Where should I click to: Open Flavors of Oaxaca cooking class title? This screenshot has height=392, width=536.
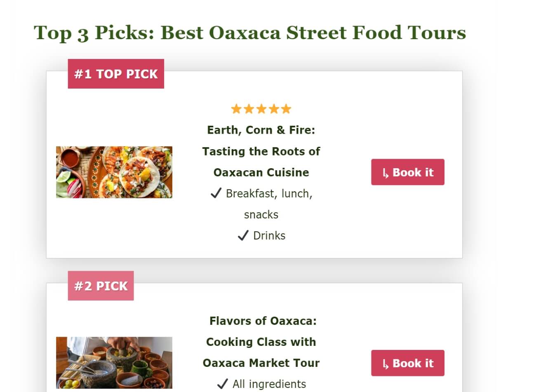pos(261,342)
